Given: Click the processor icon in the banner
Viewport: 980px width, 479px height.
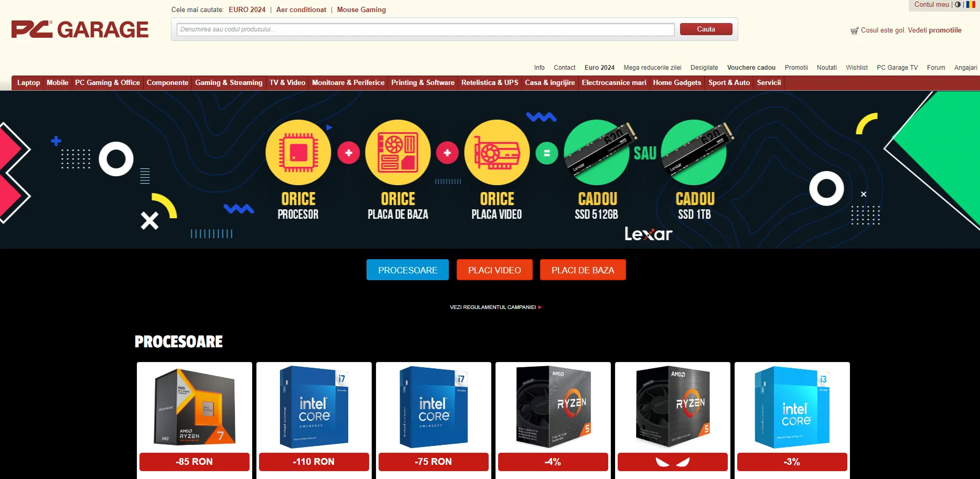Looking at the screenshot, I should pyautogui.click(x=298, y=153).
